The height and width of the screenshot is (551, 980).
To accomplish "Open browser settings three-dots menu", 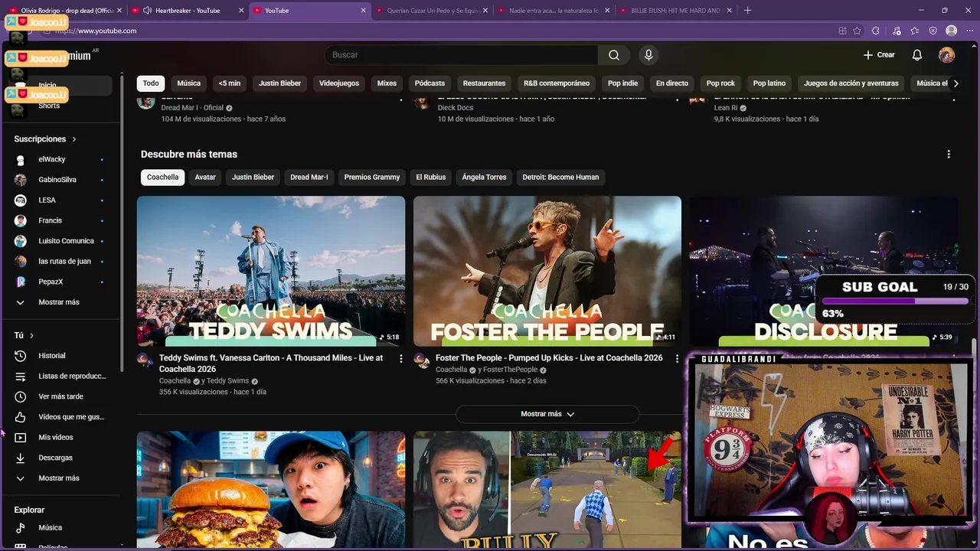I will (970, 31).
